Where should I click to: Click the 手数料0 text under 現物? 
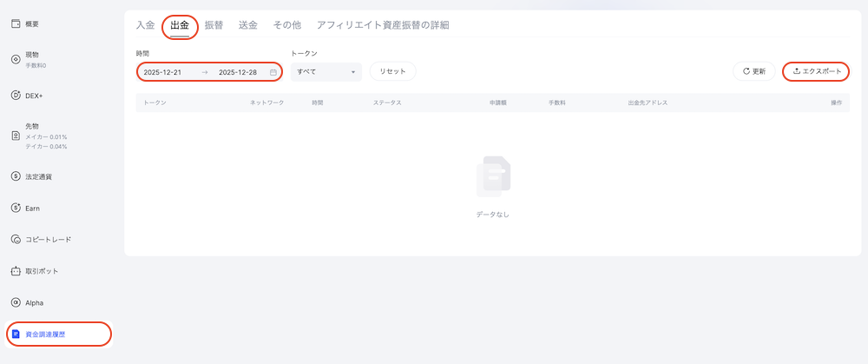click(x=36, y=65)
